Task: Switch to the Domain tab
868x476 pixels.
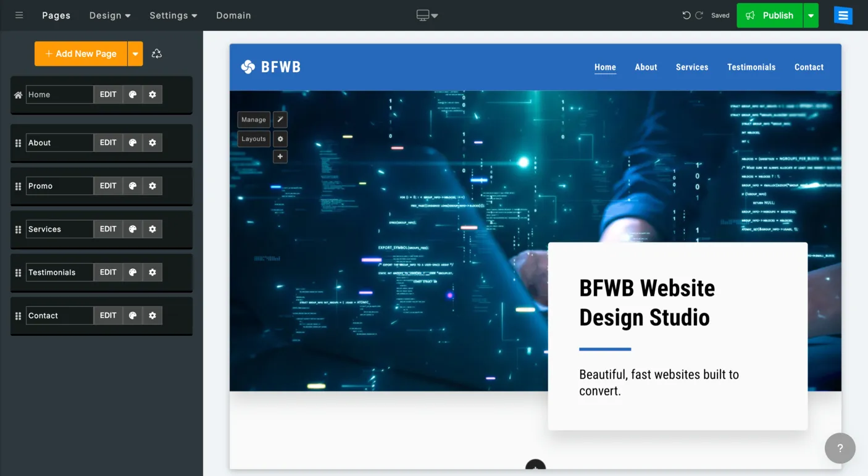Action: pyautogui.click(x=233, y=15)
